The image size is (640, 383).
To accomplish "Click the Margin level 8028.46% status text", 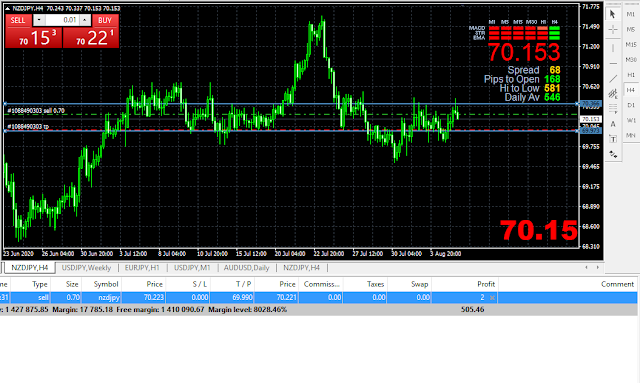I will pyautogui.click(x=247, y=310).
